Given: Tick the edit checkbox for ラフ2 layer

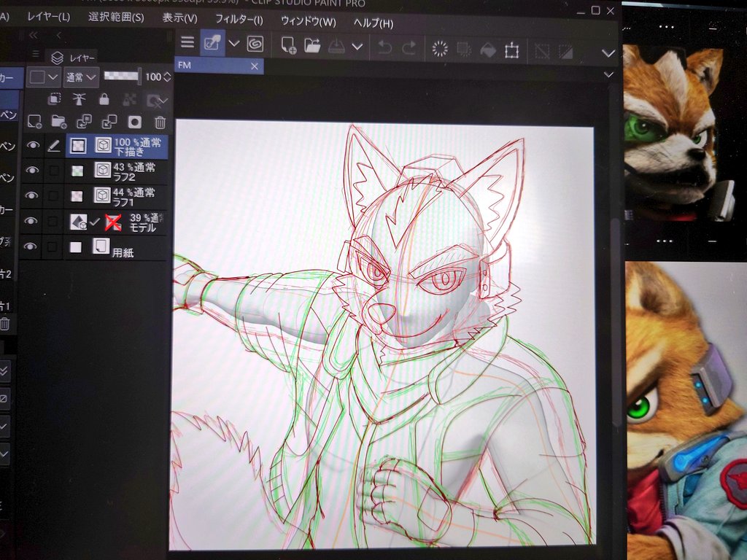Looking at the screenshot, I should (x=54, y=171).
